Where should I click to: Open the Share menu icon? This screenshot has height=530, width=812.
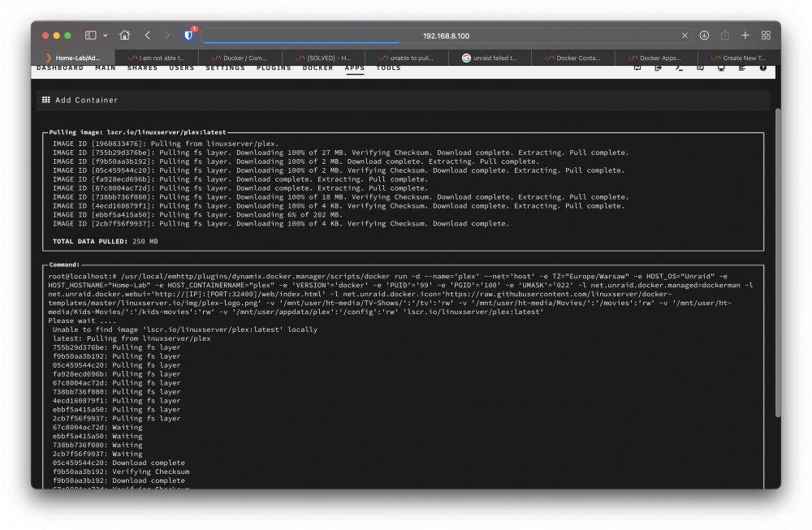tap(725, 35)
